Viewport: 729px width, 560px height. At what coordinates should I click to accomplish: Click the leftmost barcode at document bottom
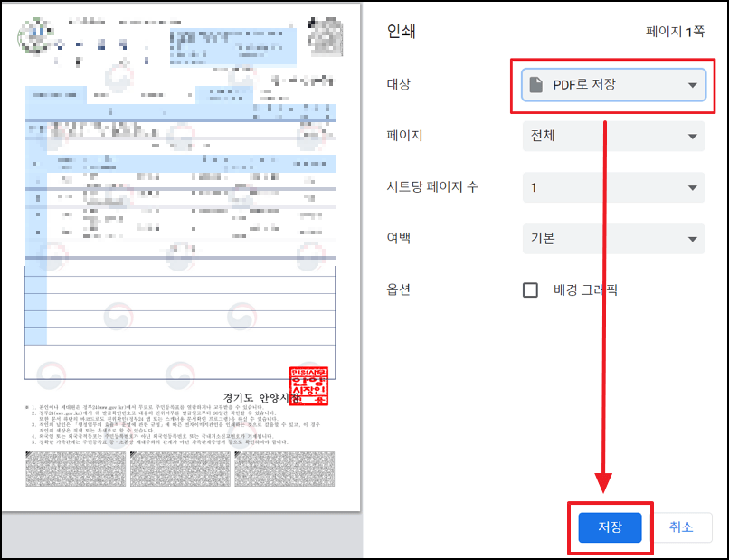74,470
